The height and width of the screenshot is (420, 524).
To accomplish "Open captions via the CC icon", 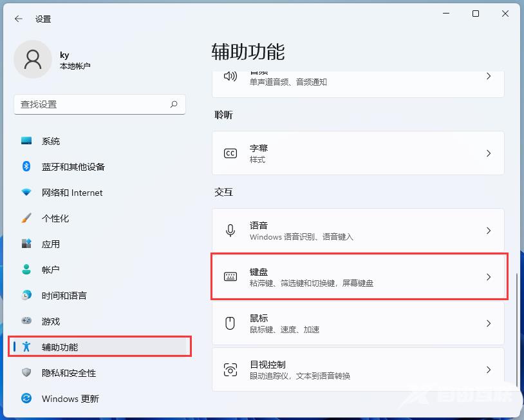I will tap(231, 153).
